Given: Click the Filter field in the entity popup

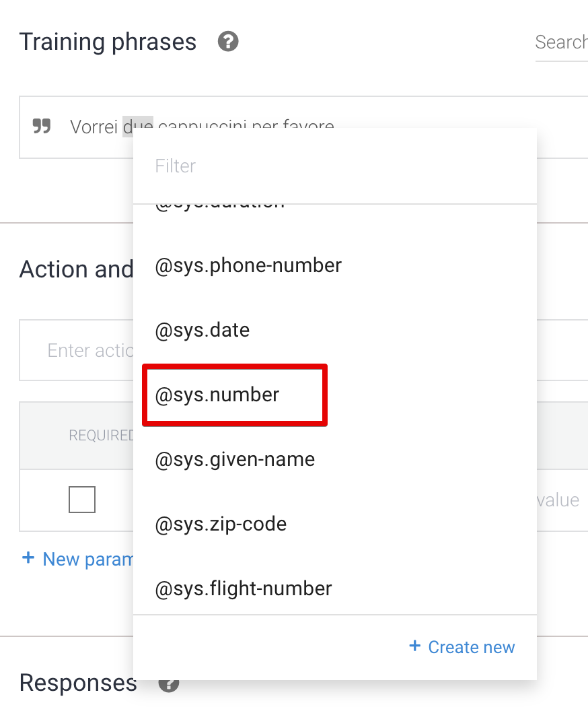Looking at the screenshot, I should pyautogui.click(x=334, y=166).
